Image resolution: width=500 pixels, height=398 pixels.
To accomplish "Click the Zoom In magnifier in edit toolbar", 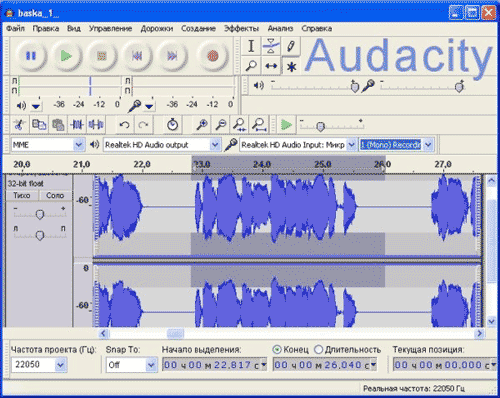I will point(202,125).
